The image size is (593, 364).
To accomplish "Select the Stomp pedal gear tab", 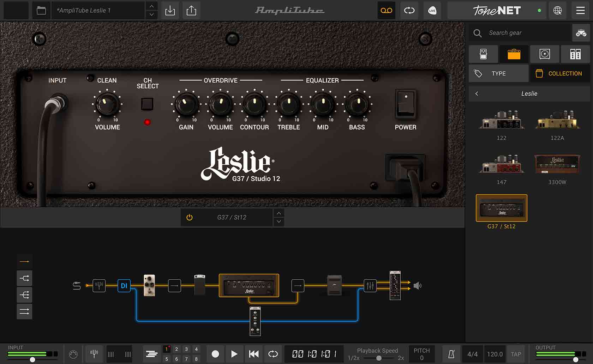I will click(x=484, y=54).
